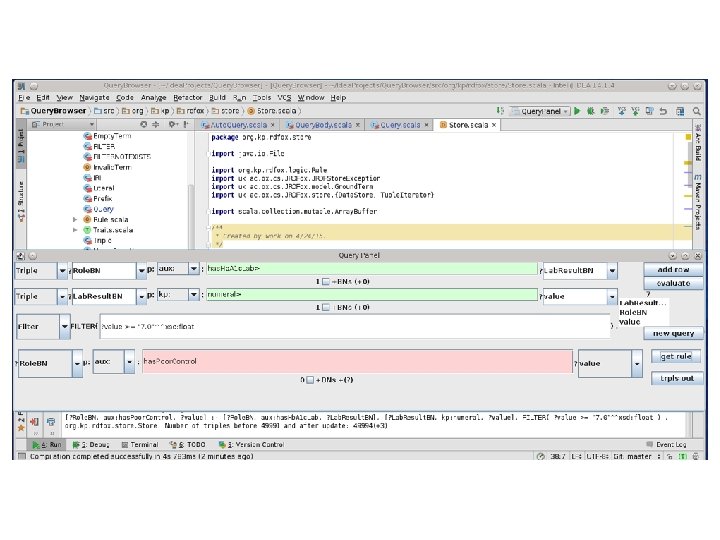Expand the Rule.scala tree node

coord(75,219)
